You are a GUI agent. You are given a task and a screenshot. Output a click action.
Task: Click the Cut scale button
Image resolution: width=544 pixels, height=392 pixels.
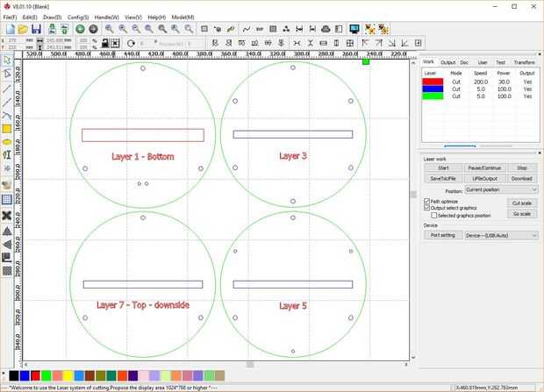coord(522,203)
